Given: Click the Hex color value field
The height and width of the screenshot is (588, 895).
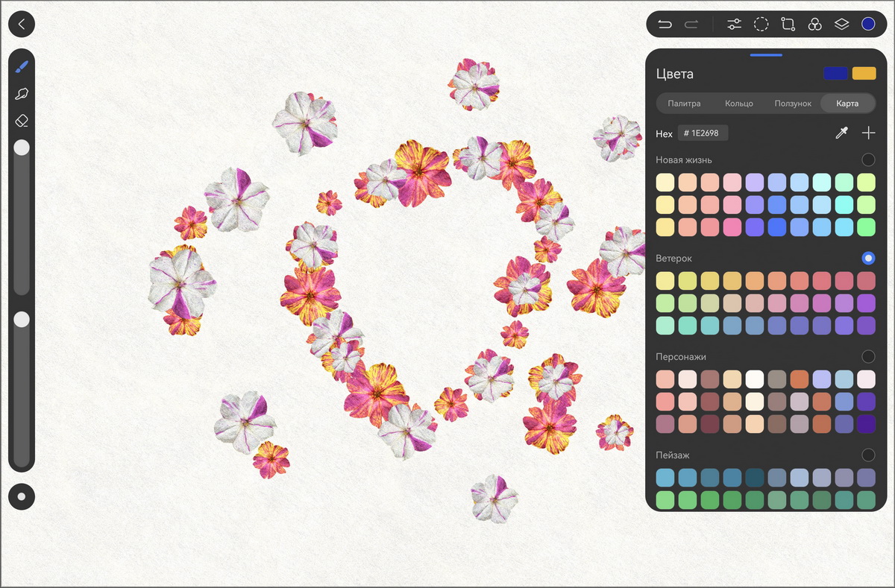Looking at the screenshot, I should click(703, 133).
